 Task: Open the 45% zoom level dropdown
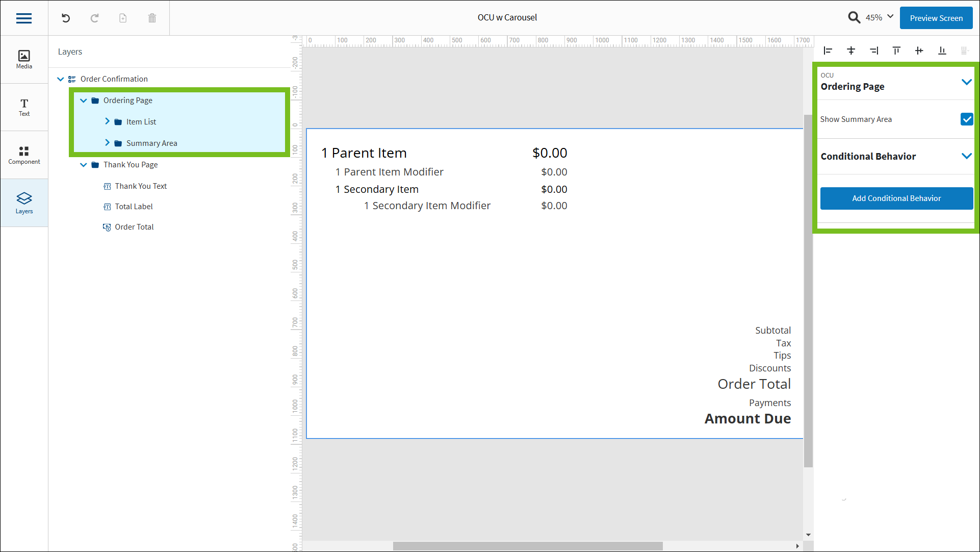tap(880, 17)
